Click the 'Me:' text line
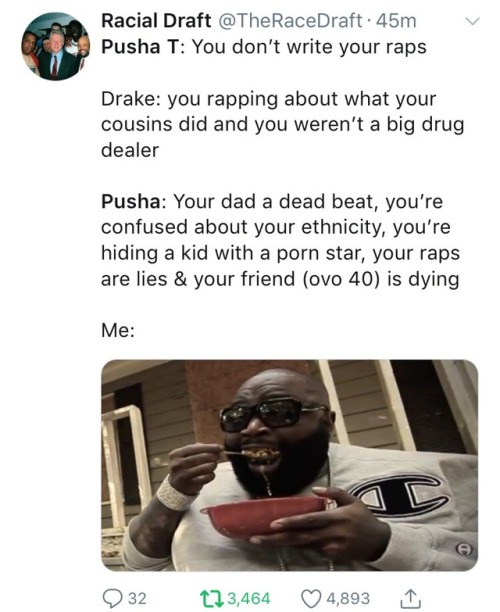The height and width of the screenshot is (612, 500). click(118, 330)
